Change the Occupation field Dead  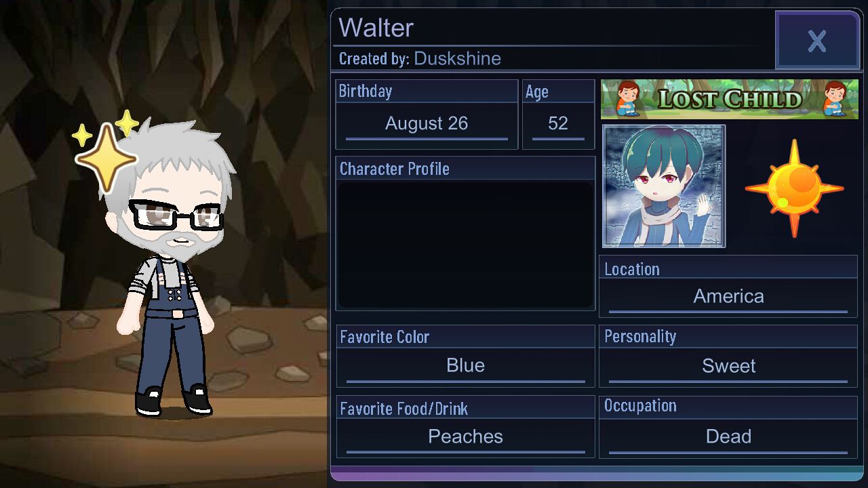click(x=728, y=436)
